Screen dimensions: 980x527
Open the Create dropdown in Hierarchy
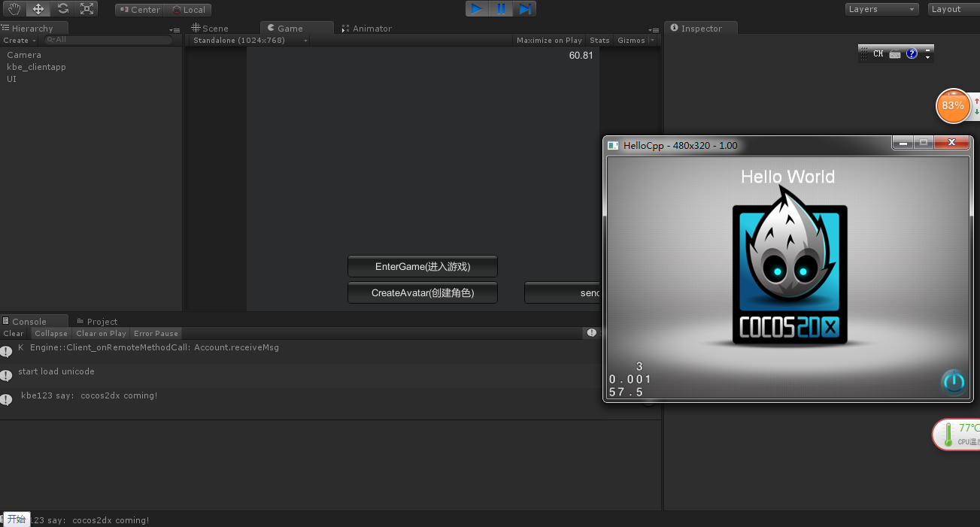20,40
